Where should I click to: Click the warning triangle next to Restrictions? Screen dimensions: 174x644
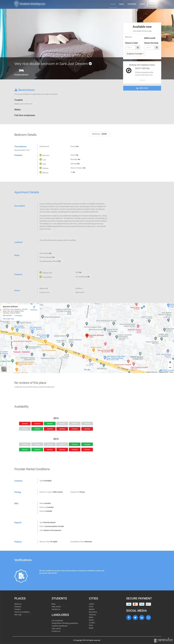point(16,90)
